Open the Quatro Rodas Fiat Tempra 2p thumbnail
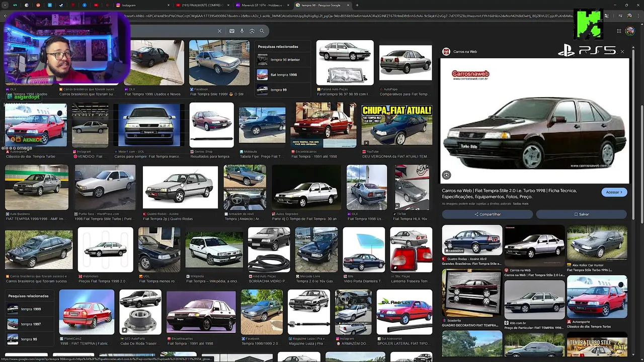The width and height of the screenshot is (644, 362). click(x=180, y=187)
